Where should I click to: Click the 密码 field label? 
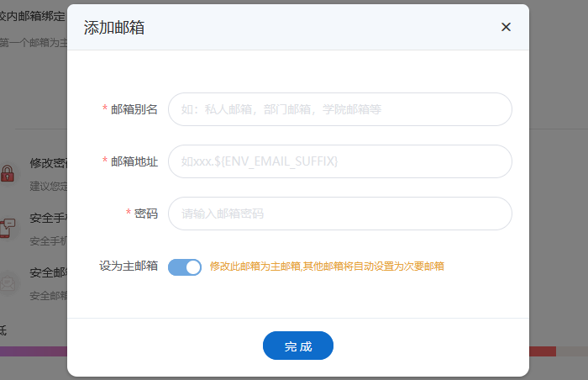click(145, 214)
